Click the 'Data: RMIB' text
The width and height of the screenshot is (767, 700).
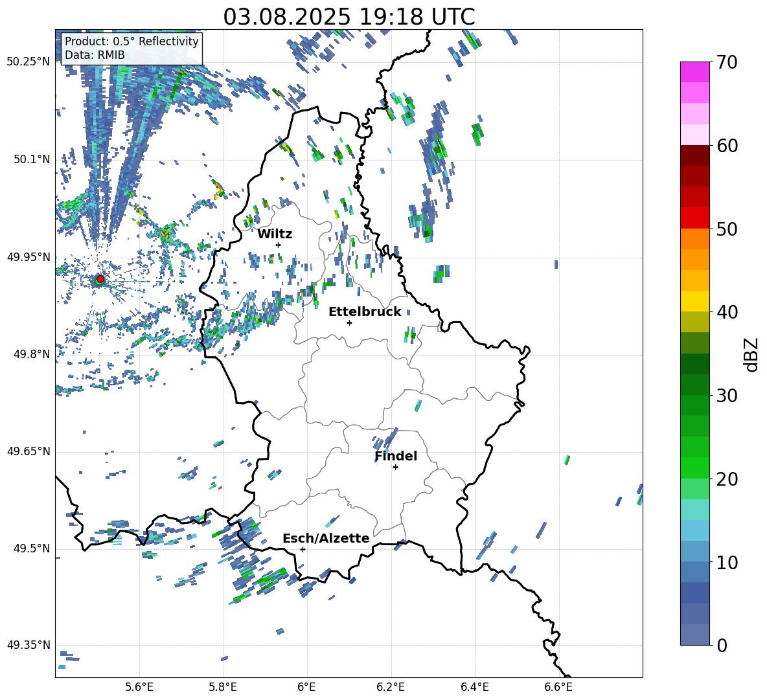[95, 55]
